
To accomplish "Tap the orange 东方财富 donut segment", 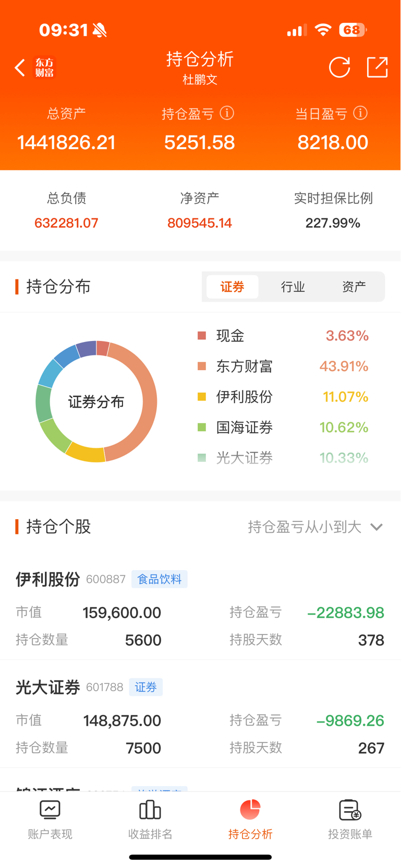I will pos(149,402).
